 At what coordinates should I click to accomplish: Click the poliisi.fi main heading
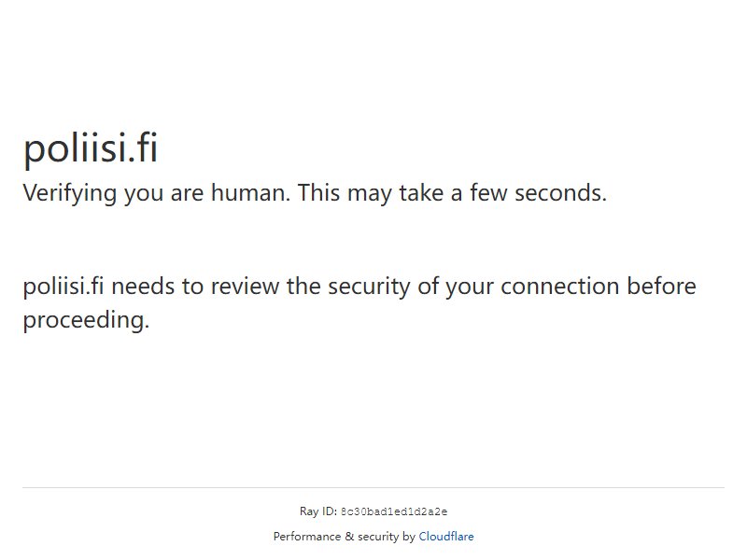click(91, 147)
